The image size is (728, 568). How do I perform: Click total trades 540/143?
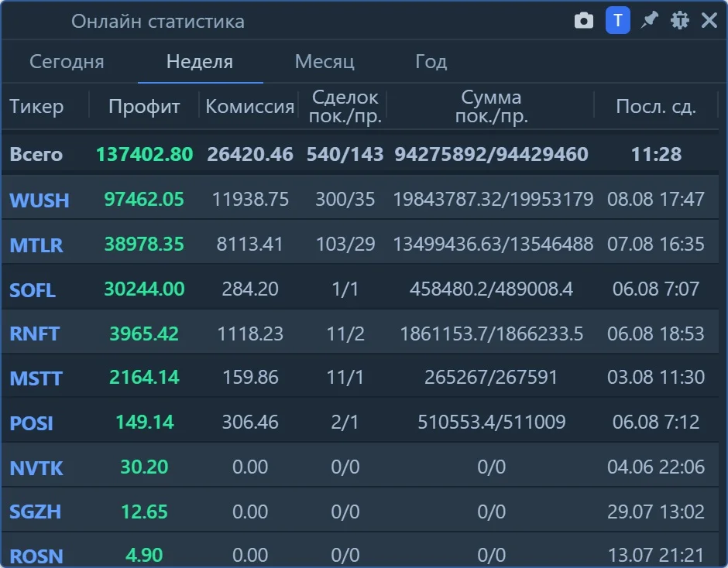[x=345, y=154]
